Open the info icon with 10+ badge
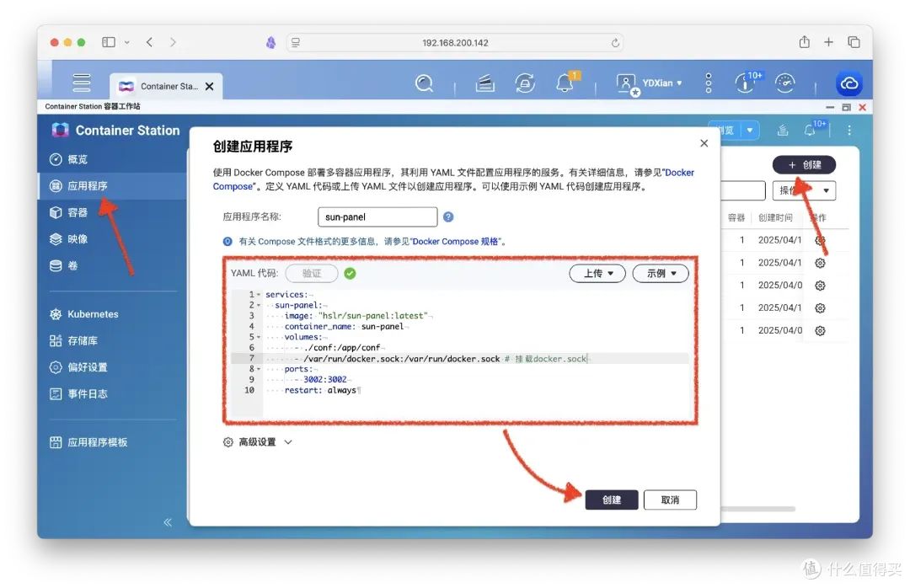Screen dimensions: 910x588 pos(745,83)
